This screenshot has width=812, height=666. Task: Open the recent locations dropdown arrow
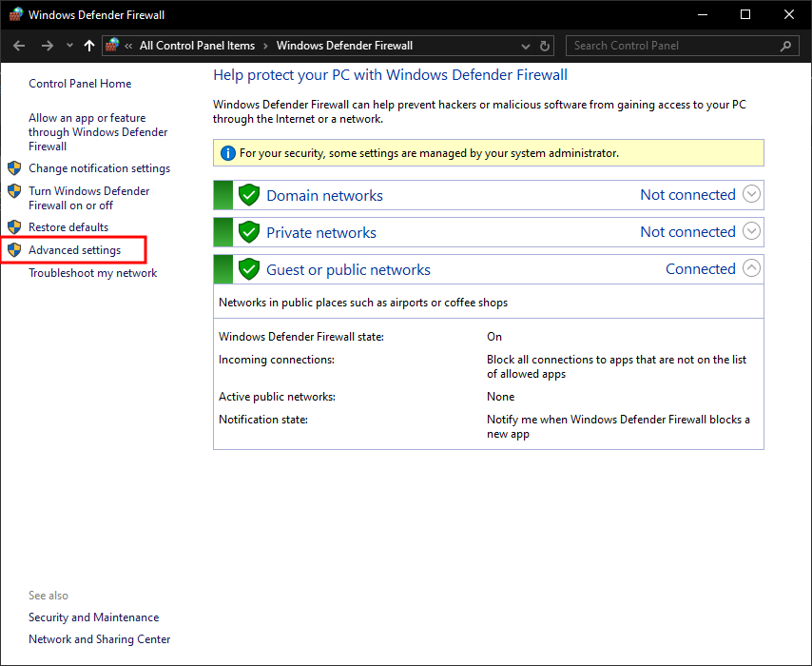[x=69, y=46]
